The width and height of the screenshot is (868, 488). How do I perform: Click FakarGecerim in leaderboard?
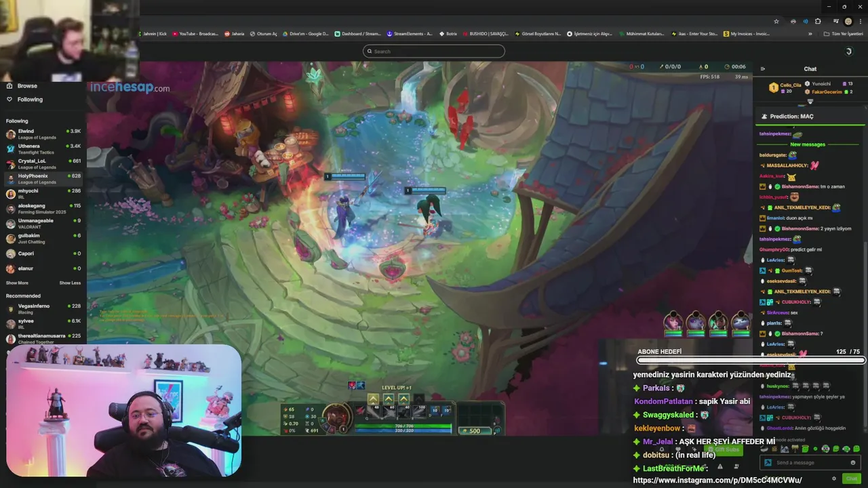tap(827, 92)
